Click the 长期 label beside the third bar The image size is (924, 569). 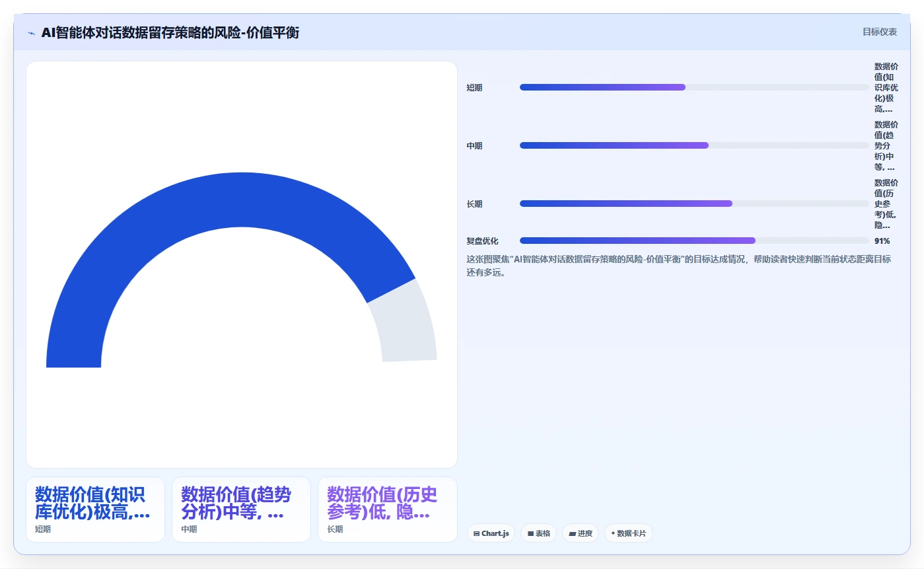click(474, 204)
